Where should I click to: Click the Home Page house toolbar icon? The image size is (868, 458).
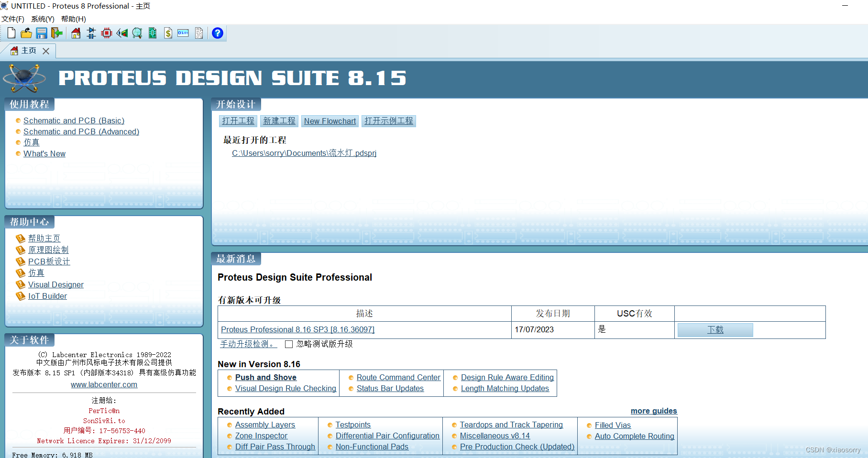click(x=76, y=33)
